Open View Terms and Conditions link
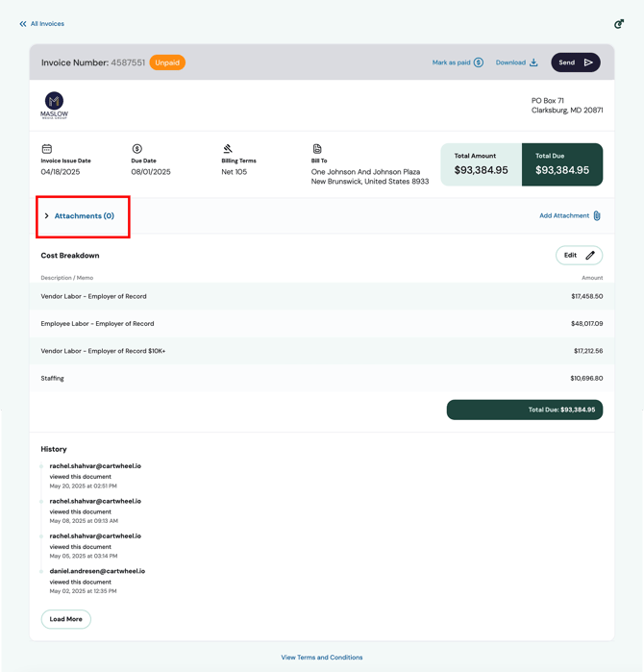This screenshot has width=644, height=672. pos(322,658)
